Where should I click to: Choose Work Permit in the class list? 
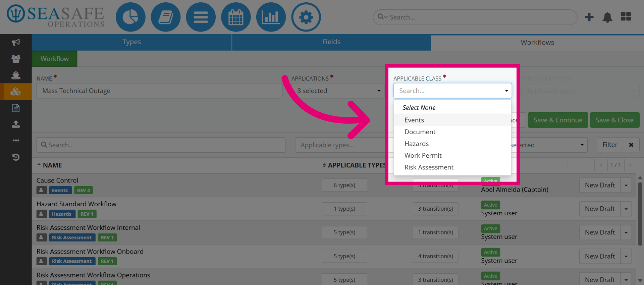452,155
